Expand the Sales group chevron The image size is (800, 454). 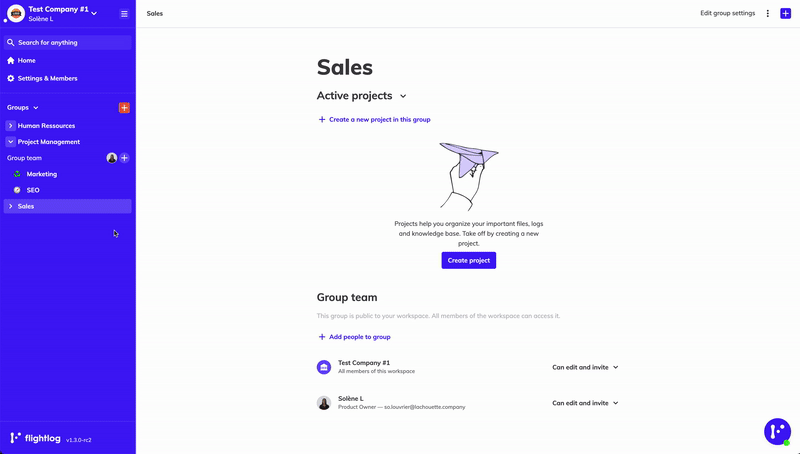tap(10, 206)
